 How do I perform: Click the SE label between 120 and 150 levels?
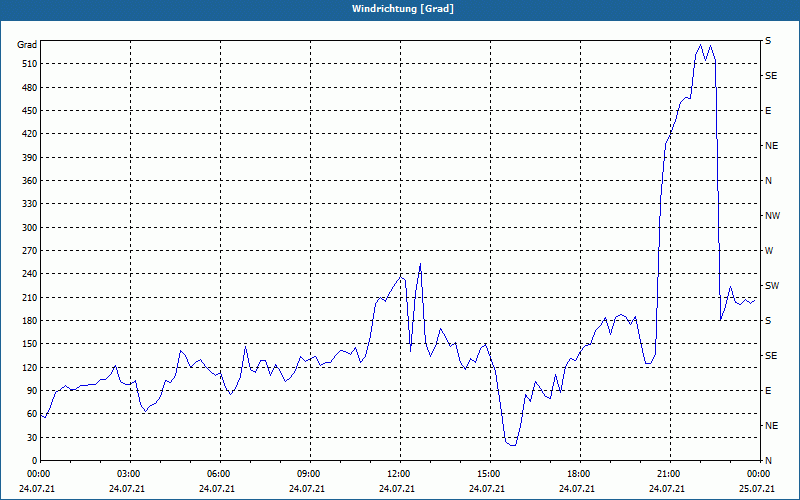point(771,356)
